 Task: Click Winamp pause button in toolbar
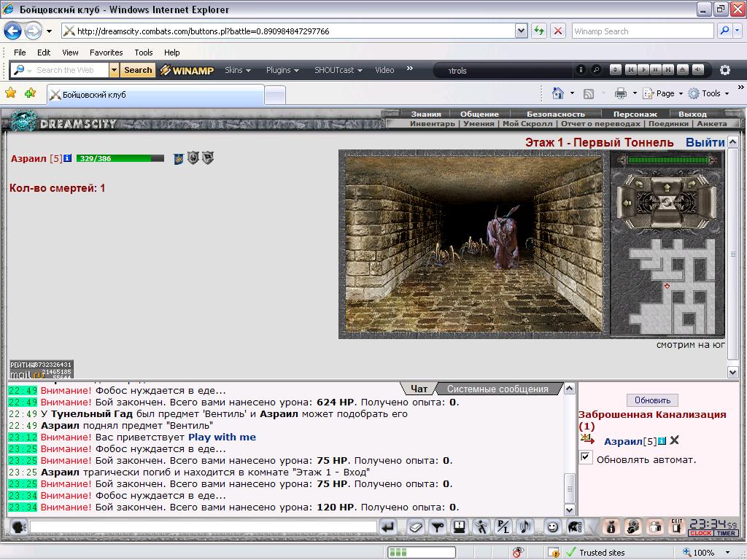pos(656,69)
